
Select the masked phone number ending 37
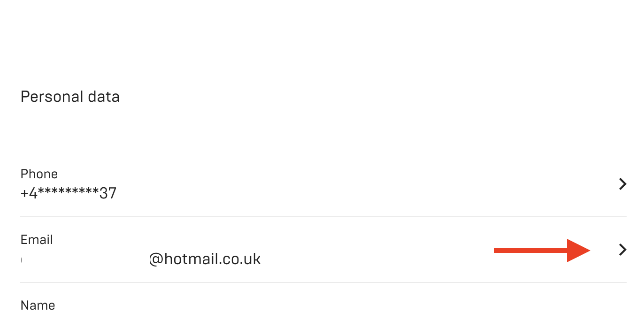coord(69,193)
